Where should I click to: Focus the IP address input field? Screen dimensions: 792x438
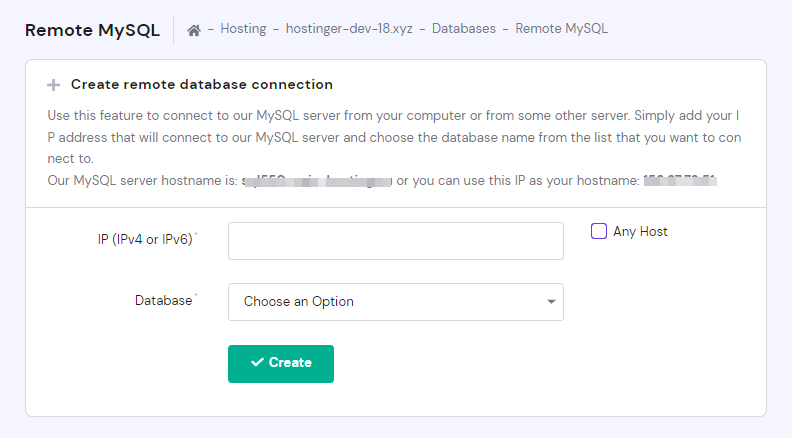(395, 241)
